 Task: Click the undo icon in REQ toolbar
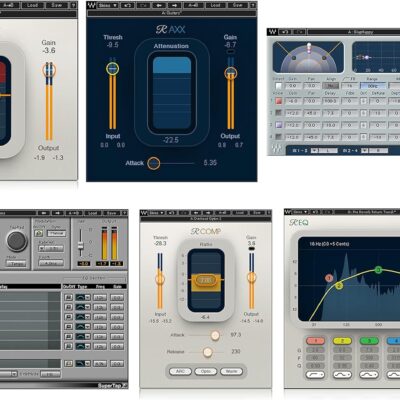click(315, 212)
